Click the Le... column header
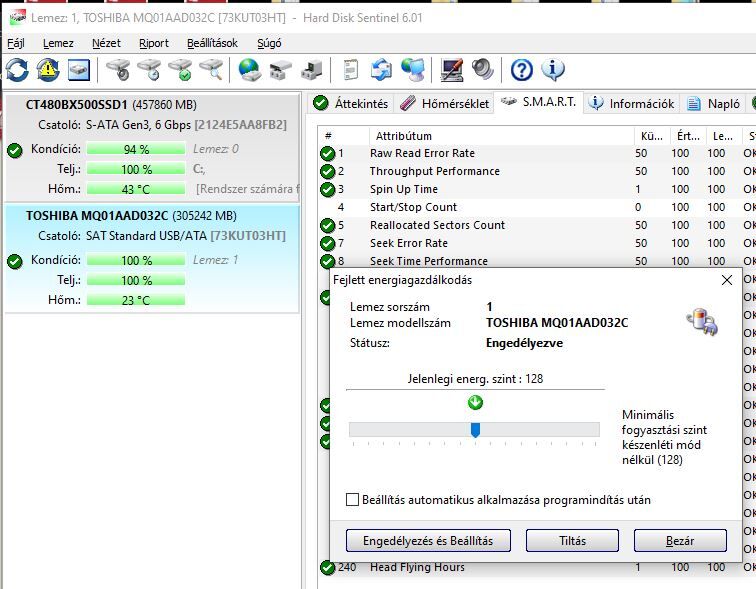 click(x=723, y=136)
